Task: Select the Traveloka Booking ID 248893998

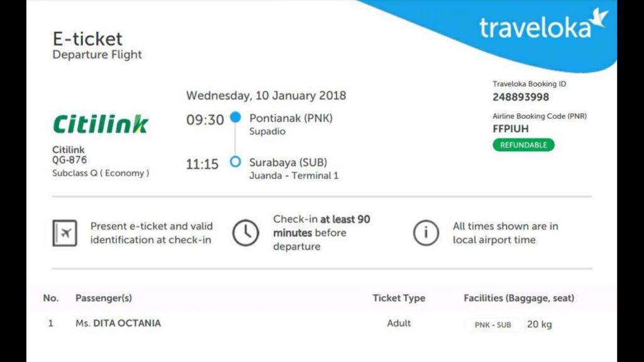Action: pyautogui.click(x=521, y=97)
